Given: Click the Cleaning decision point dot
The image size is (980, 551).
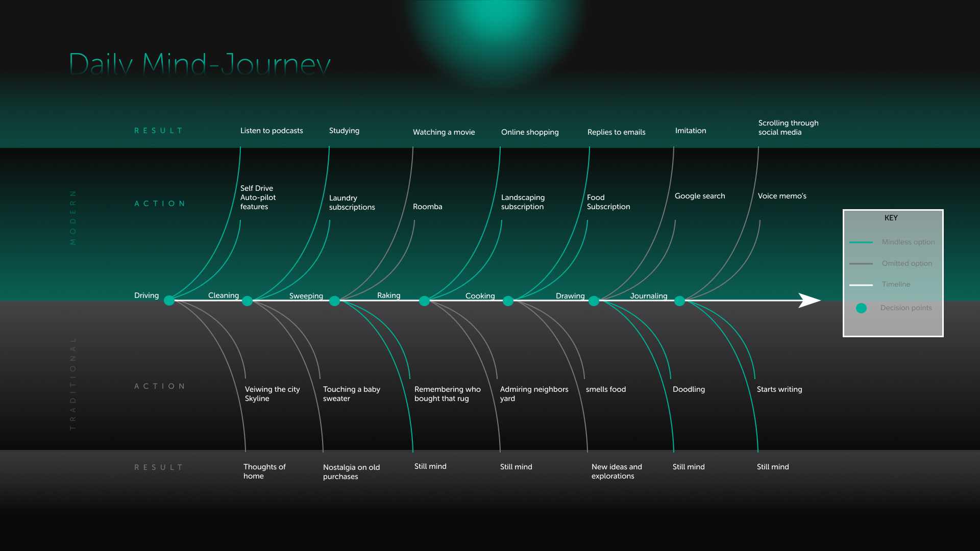Looking at the screenshot, I should pos(247,301).
